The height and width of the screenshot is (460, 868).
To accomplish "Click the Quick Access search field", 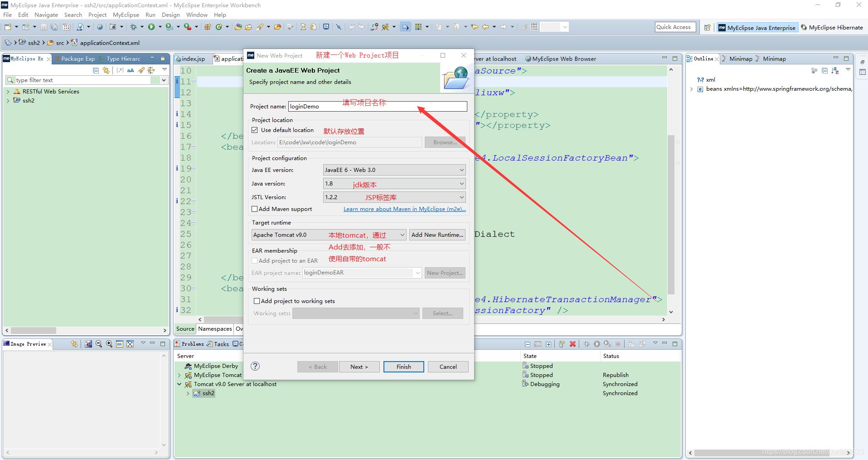I will coord(675,27).
